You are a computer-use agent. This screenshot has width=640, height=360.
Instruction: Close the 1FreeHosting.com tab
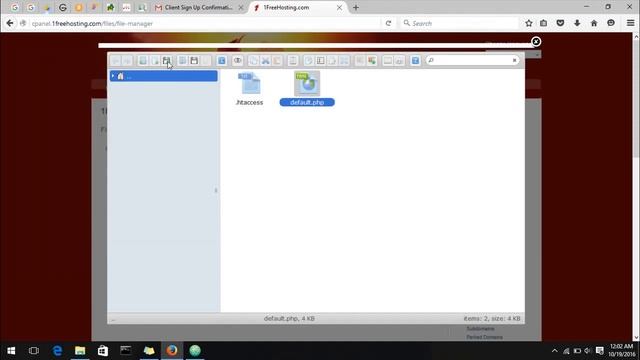(339, 7)
